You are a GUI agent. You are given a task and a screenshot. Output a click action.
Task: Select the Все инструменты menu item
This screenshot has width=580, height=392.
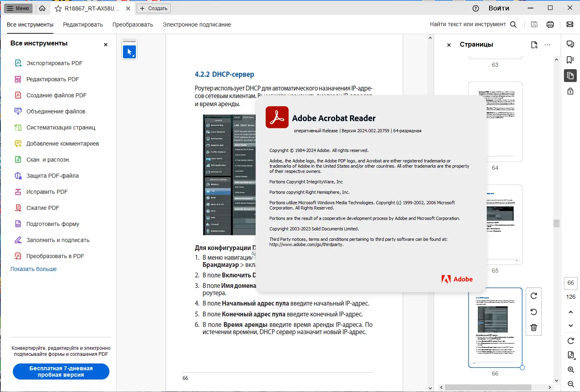[x=30, y=25]
